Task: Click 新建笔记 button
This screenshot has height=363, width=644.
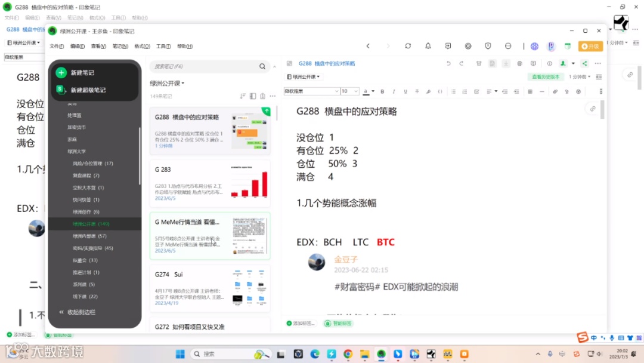Action: point(75,73)
